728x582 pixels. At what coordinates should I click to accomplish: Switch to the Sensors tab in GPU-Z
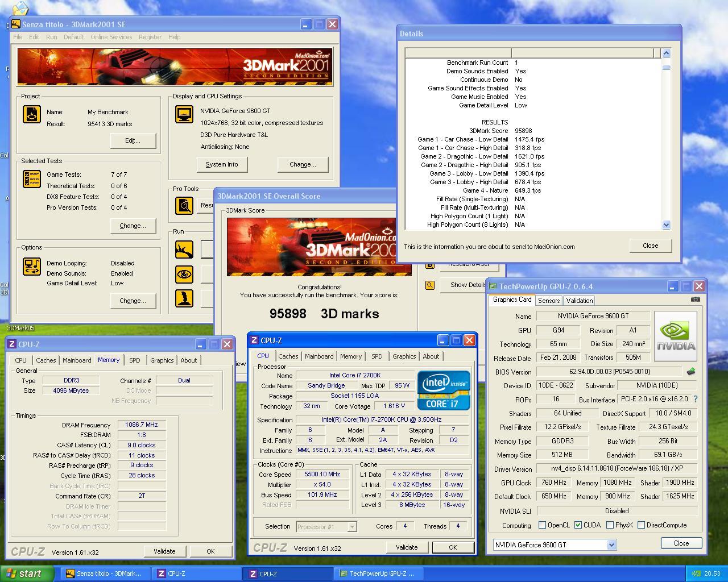click(549, 301)
